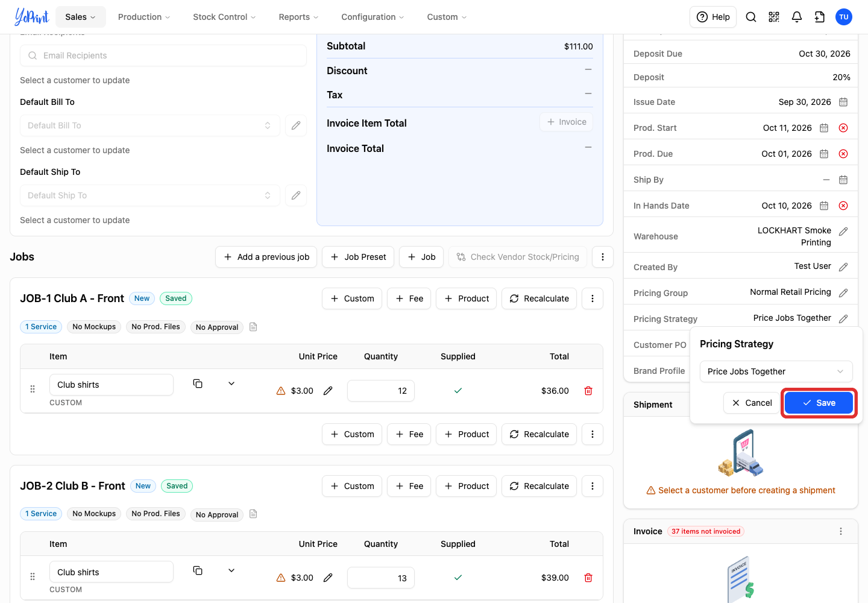The height and width of the screenshot is (603, 868).
Task: Open the search magnifier in top bar
Action: (x=751, y=17)
